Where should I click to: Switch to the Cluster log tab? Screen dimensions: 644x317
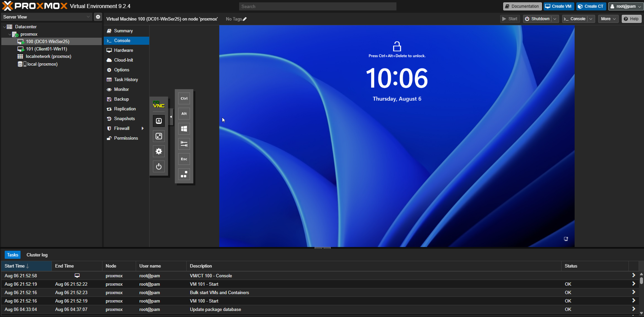point(37,255)
